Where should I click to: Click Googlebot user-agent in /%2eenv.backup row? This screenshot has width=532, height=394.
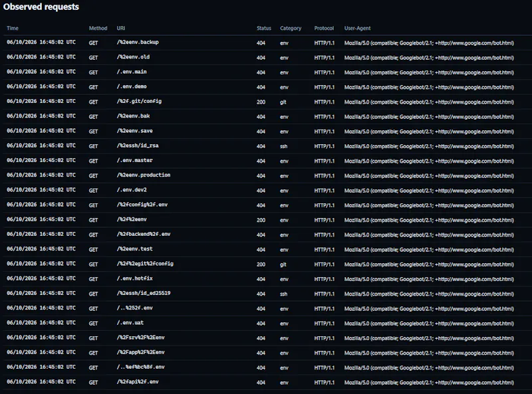tap(429, 43)
